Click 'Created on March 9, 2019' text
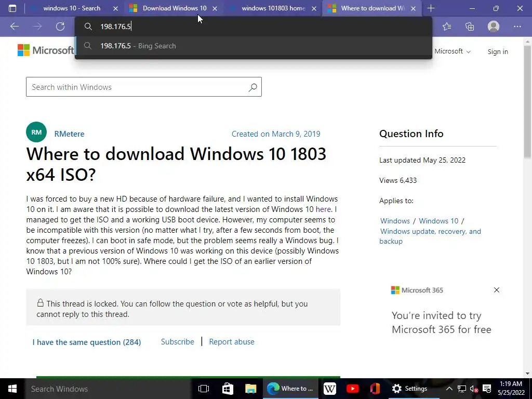The image size is (532, 399). point(276,134)
